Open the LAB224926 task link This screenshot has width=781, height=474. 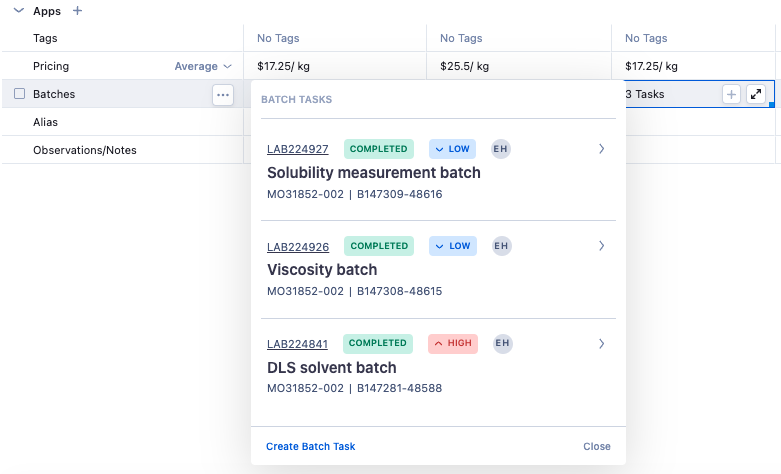[x=297, y=246]
